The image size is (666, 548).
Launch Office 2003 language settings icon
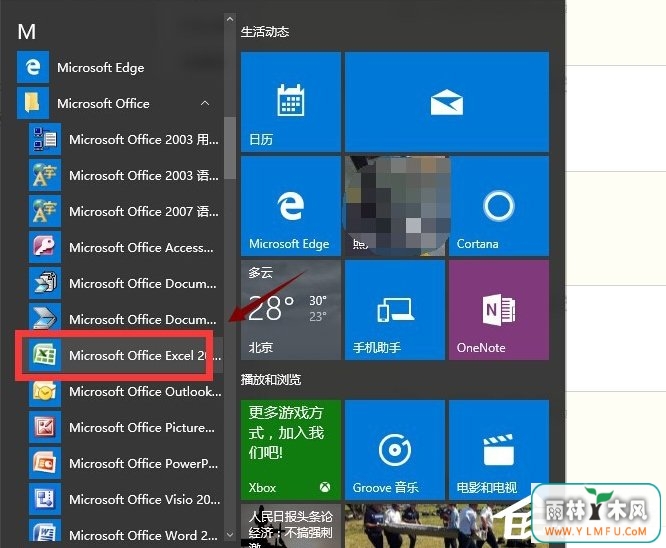pyautogui.click(x=45, y=175)
